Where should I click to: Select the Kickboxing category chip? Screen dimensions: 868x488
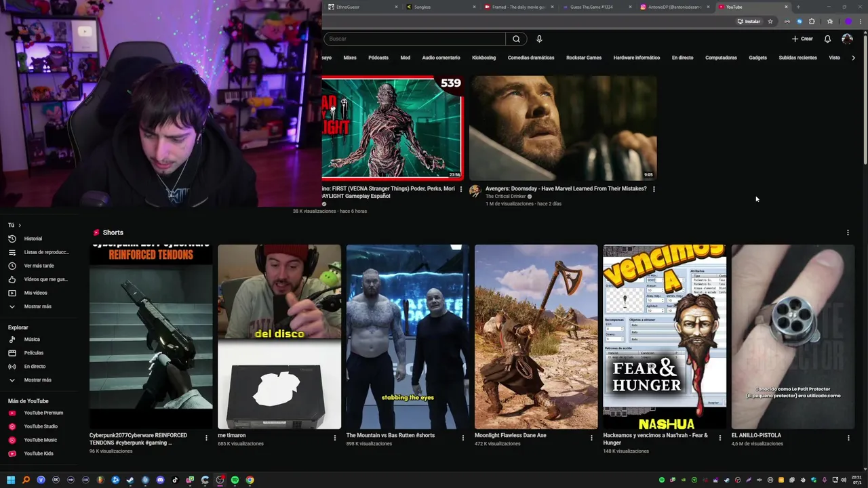pos(484,58)
